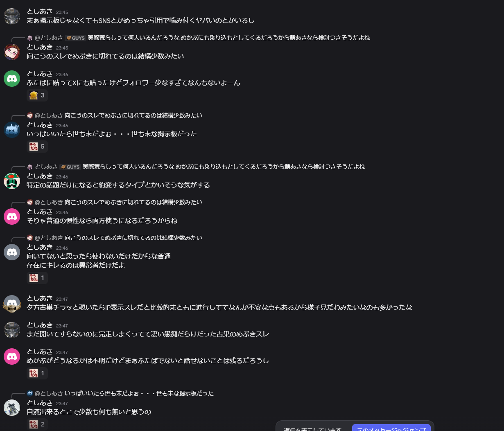
Task: Click the GUYS server tag in first reply
Action: 75,38
